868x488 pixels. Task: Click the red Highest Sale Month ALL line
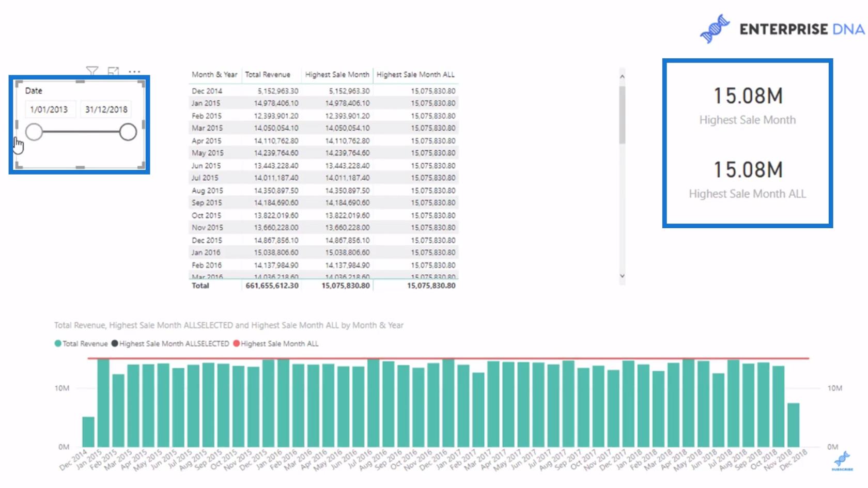coord(448,358)
